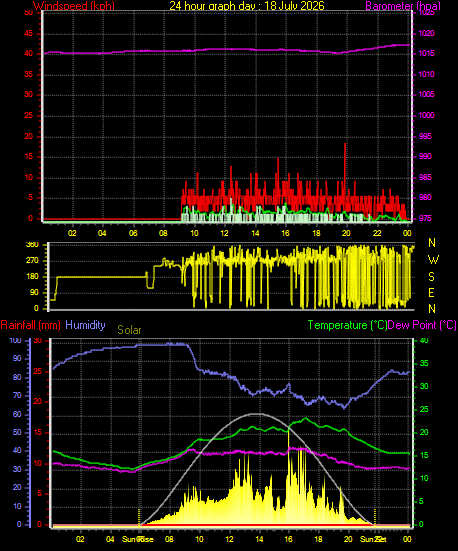Click the Sunset marker on the time axis
458x551 pixels.
[373, 539]
